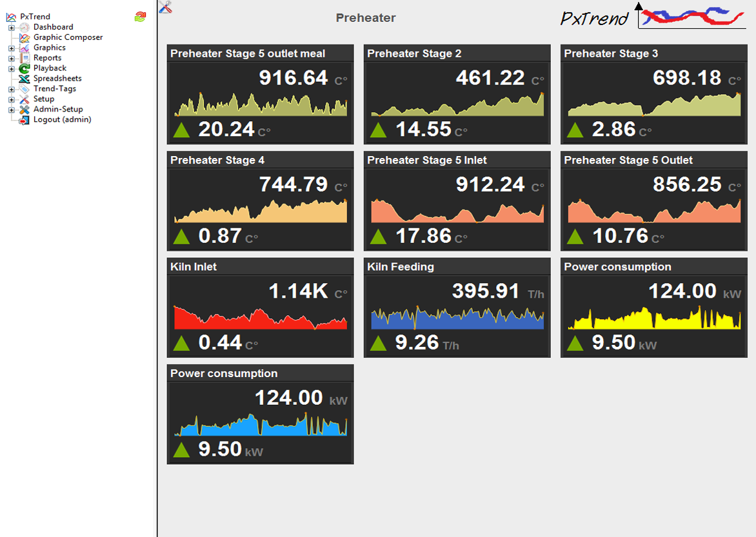This screenshot has width=756, height=537.
Task: Open the tools icon above the dashboard
Action: (x=165, y=7)
